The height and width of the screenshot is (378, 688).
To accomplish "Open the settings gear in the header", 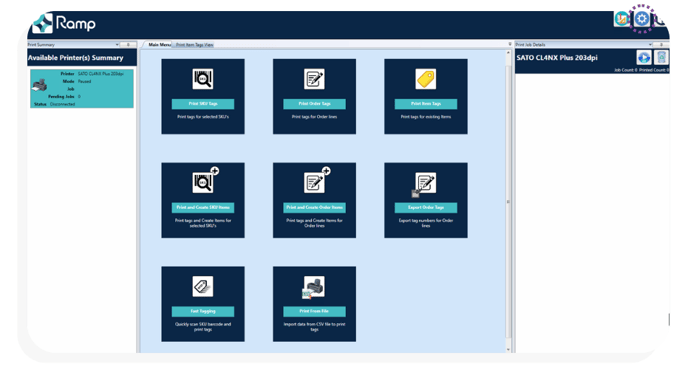I will pyautogui.click(x=642, y=19).
